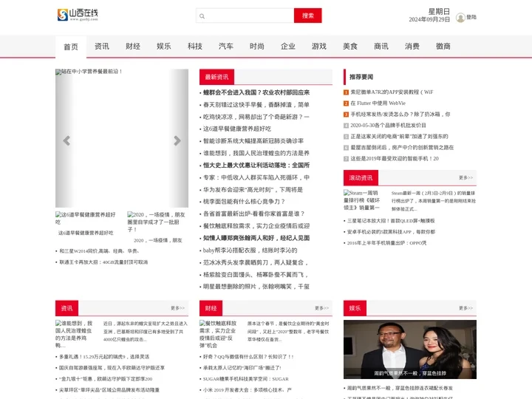The height and width of the screenshot is (399, 532).
Task: Click 更多>> in the 滚动资讯 section
Action: pyautogui.click(x=465, y=178)
